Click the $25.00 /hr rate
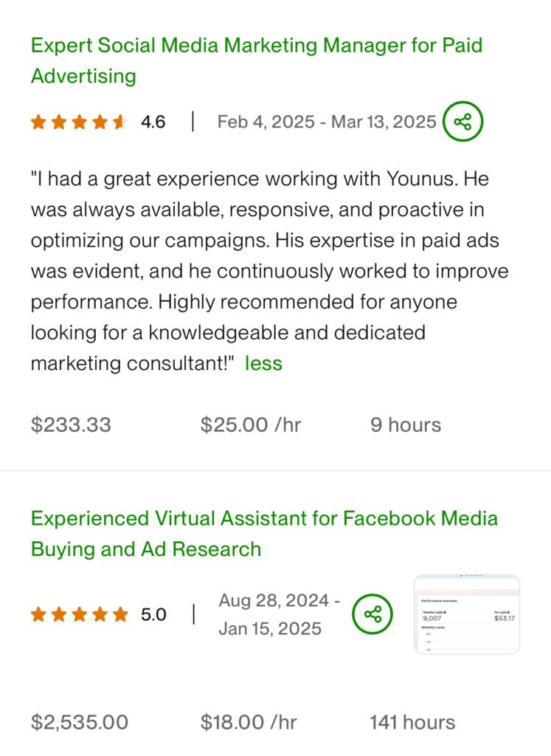 (251, 425)
